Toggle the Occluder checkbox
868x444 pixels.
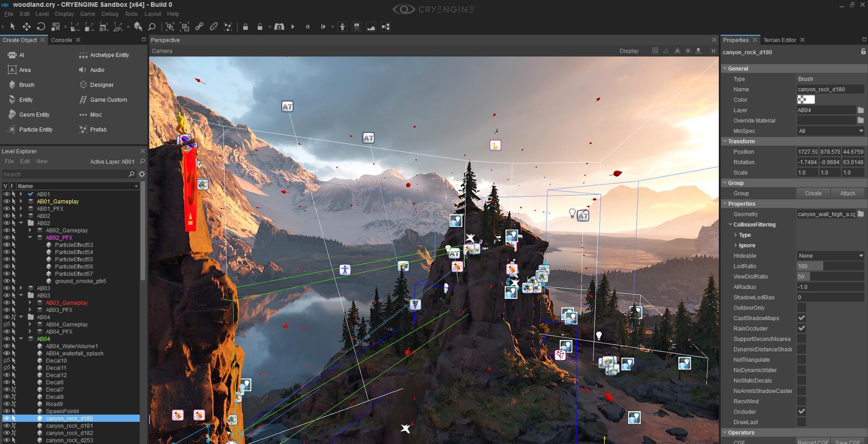click(x=802, y=412)
